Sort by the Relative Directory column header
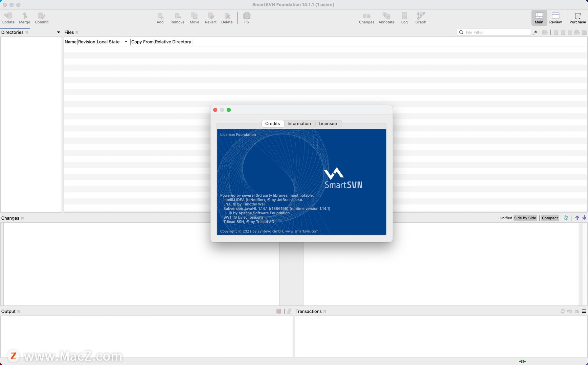This screenshot has height=365, width=588. 173,42
